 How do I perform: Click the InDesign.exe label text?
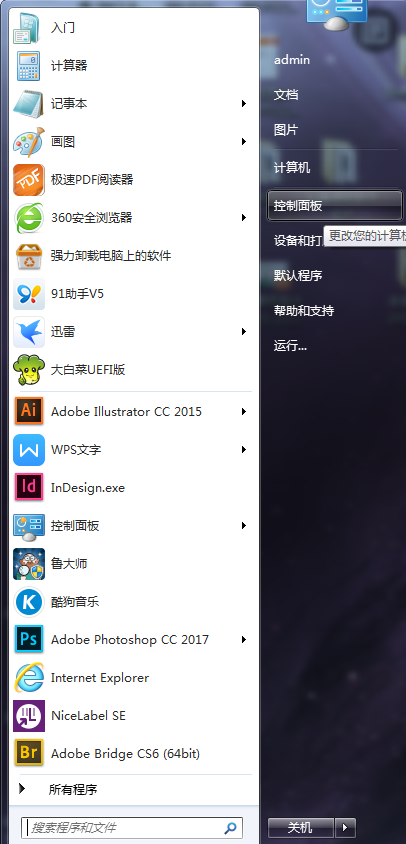[88, 488]
